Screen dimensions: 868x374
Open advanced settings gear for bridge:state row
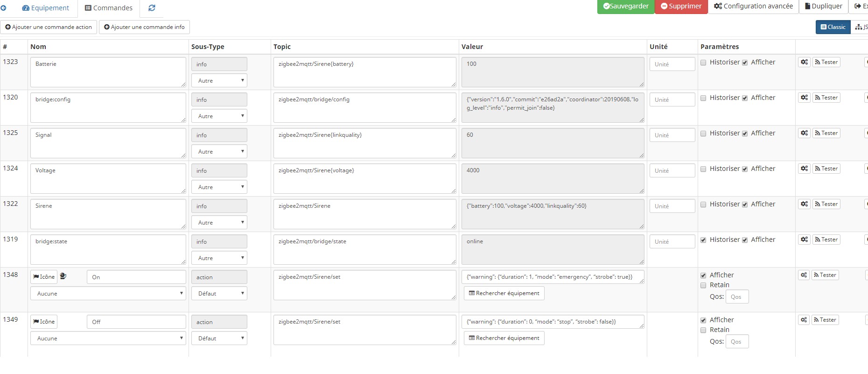[804, 240]
